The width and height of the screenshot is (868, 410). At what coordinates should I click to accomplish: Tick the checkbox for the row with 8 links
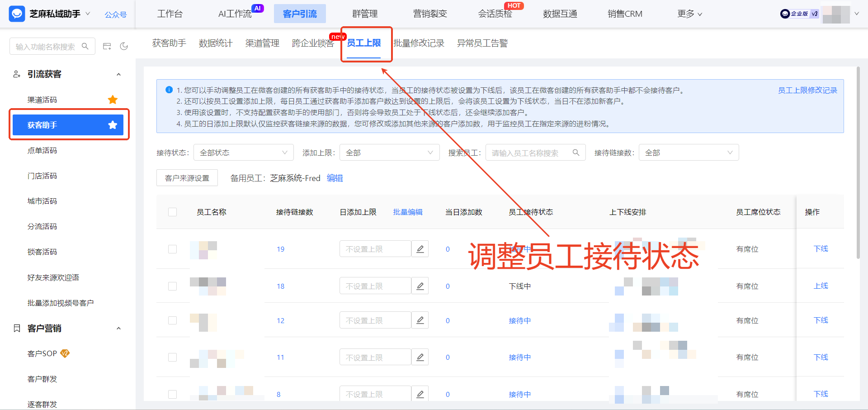[x=172, y=394]
